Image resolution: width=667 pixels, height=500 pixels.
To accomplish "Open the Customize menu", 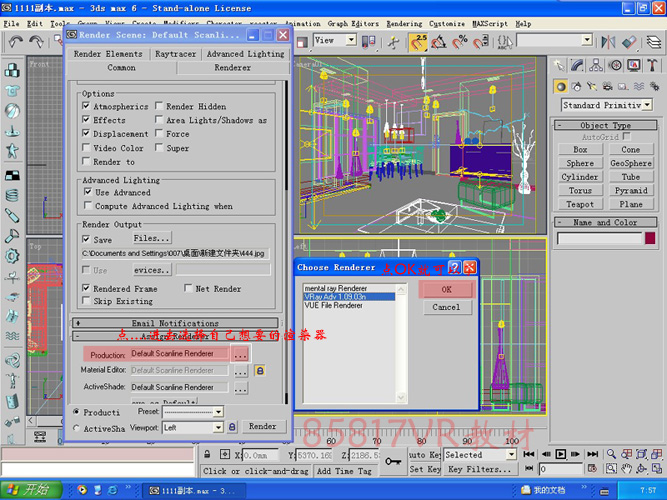I will click(447, 24).
